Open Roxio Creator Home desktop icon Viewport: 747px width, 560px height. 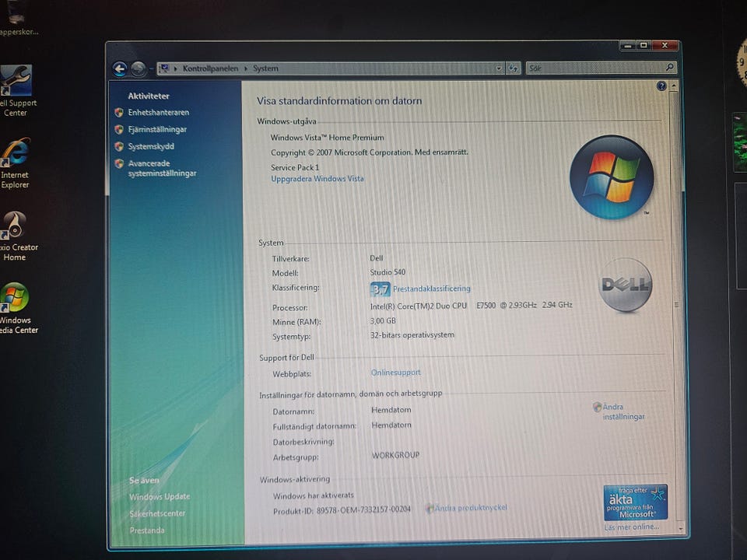coord(17,236)
